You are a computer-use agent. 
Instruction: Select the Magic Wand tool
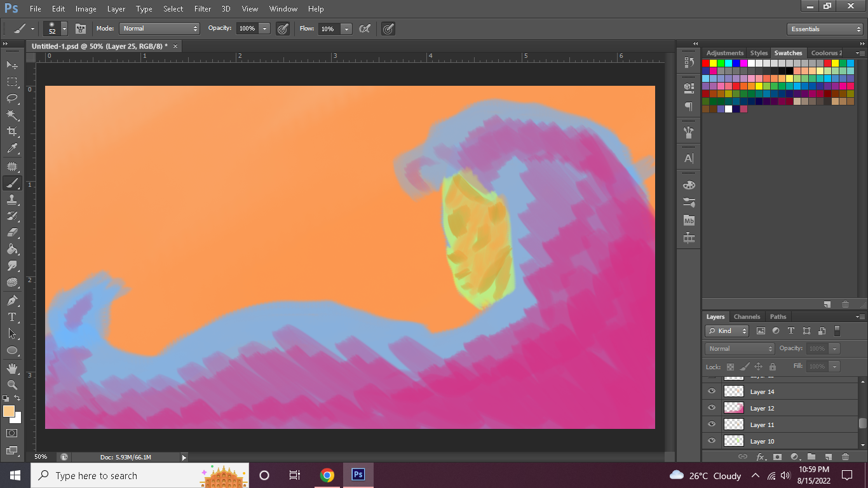pos(12,115)
